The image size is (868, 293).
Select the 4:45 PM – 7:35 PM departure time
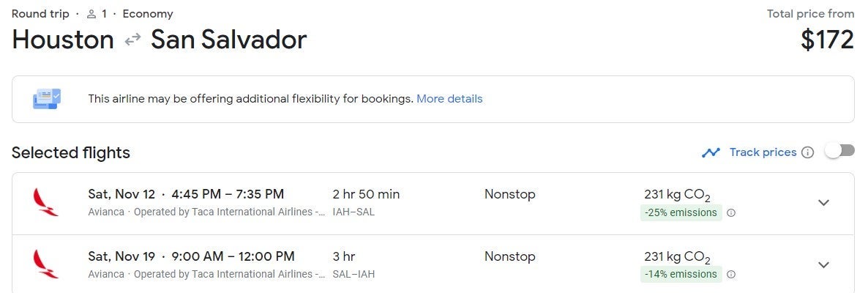[228, 194]
